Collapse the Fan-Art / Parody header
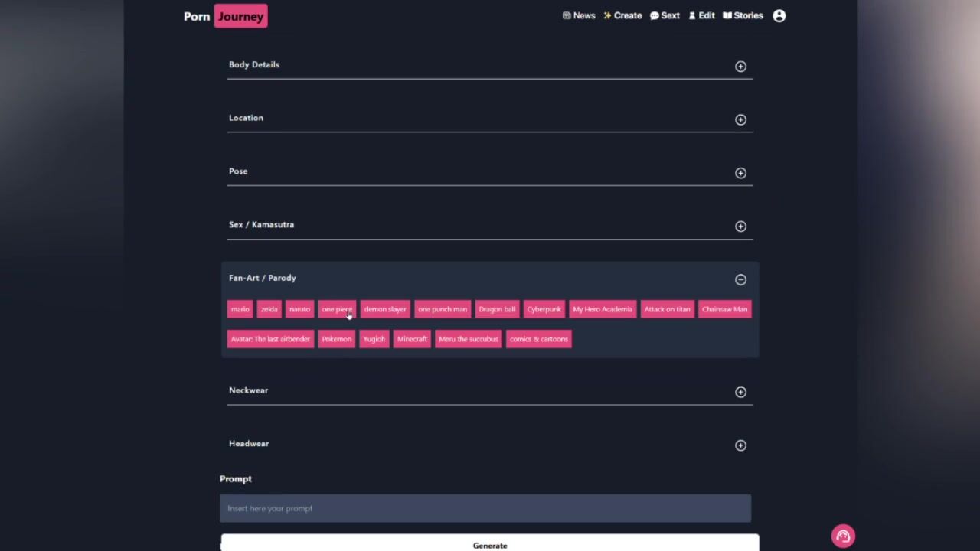The height and width of the screenshot is (551, 980). pos(262,278)
